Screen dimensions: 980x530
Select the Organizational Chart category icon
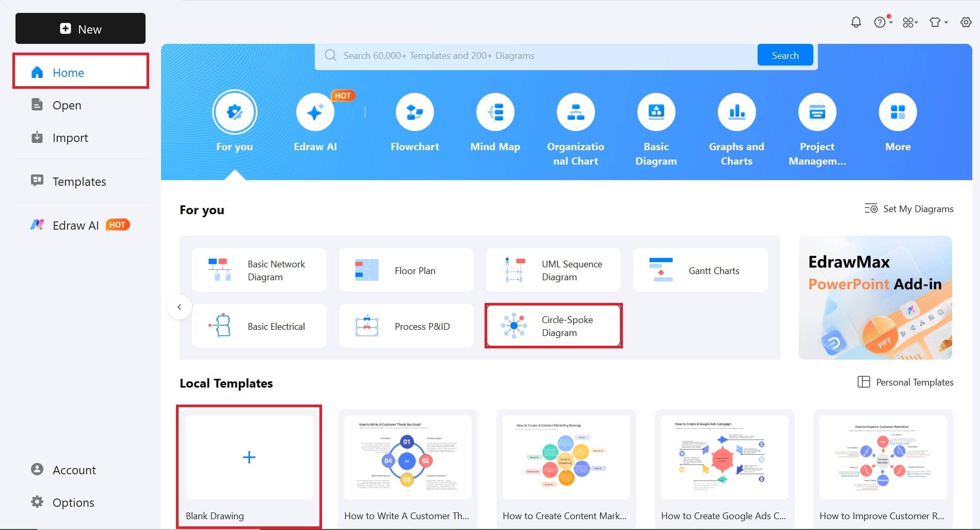(x=576, y=112)
